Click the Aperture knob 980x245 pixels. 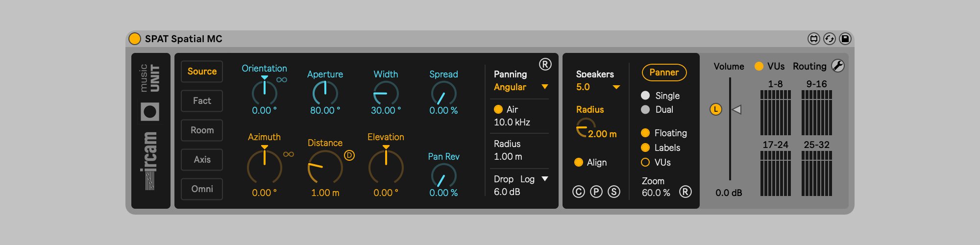coord(325,93)
